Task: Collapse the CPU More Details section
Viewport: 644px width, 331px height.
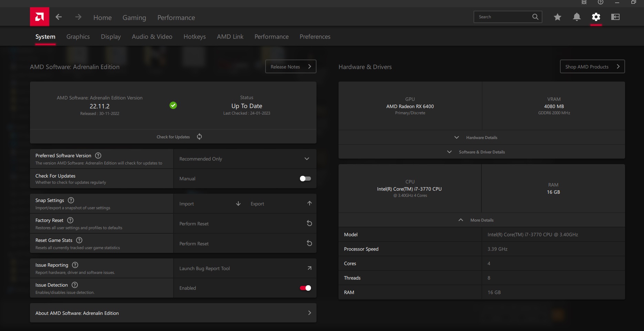Action: (482, 220)
